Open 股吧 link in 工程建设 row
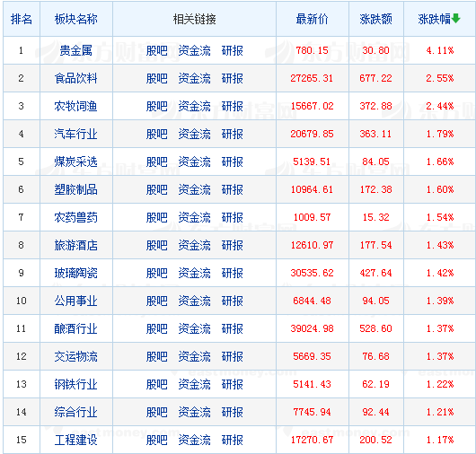This screenshot has width=476, height=454. point(156,440)
